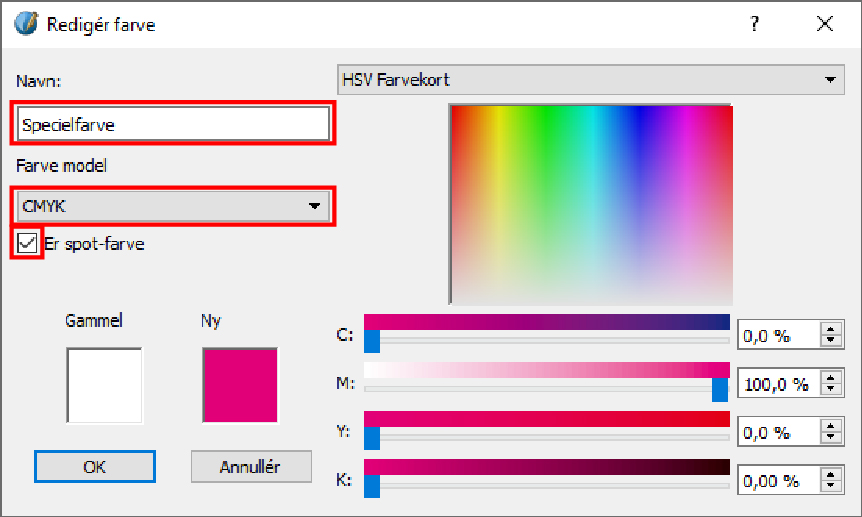Decrease the M value with down arrow
The image size is (862, 517).
click(x=829, y=389)
